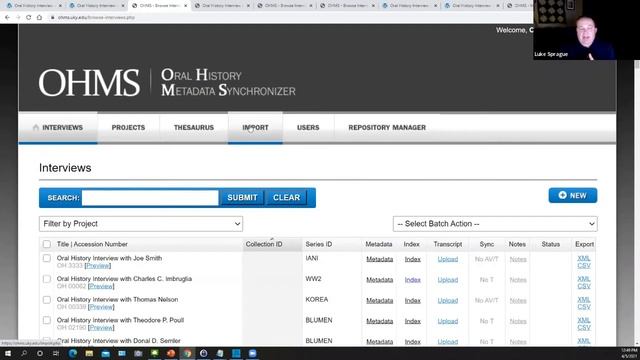
Task: Upload transcript for Theodore P. Poull
Action: click(448, 322)
